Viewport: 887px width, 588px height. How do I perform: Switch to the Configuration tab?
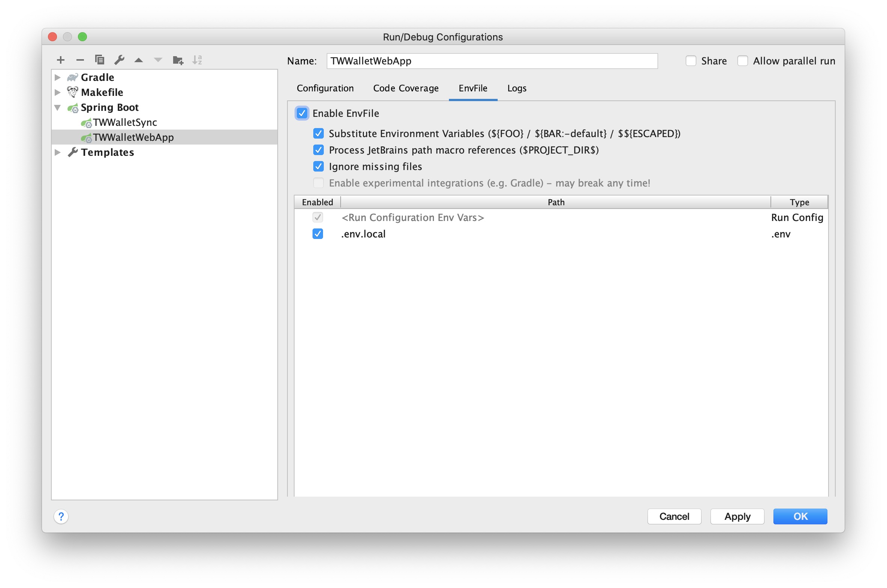(325, 88)
